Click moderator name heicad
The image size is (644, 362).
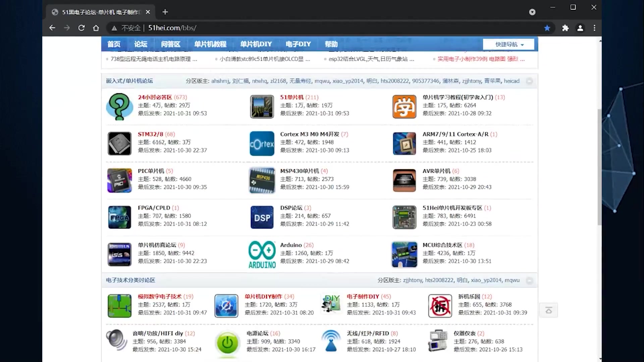[x=512, y=81]
